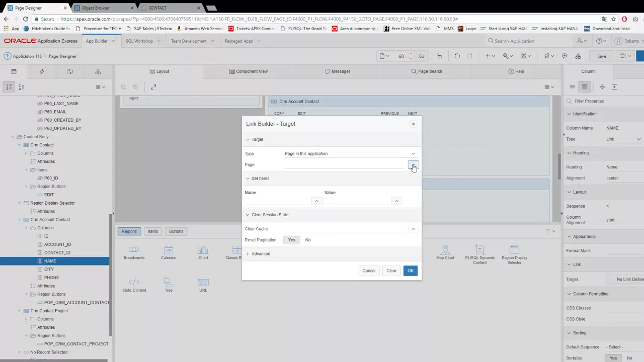
Task: Click the Page list-of-values button
Action: (x=413, y=165)
